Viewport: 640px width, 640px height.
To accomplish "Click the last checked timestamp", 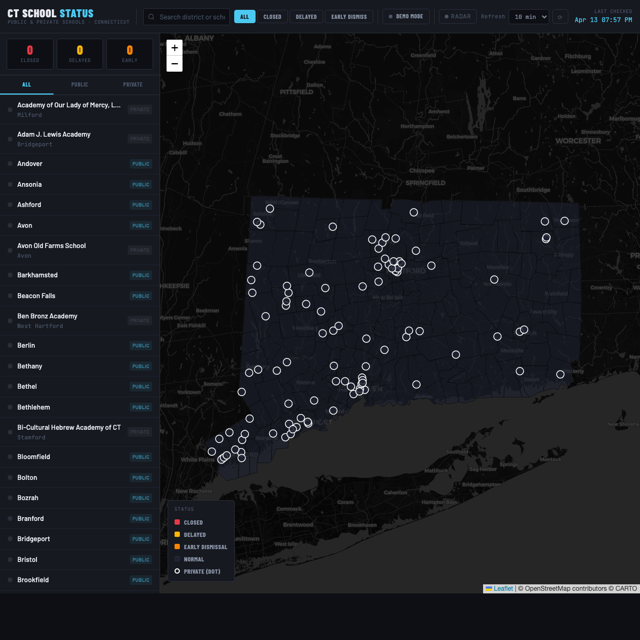I will [603, 20].
